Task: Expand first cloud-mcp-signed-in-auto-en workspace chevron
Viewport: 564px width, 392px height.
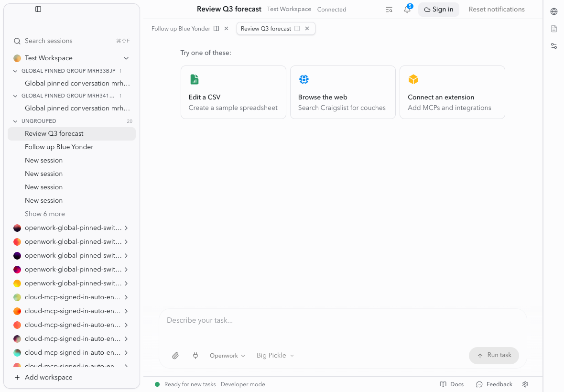Action: (x=126, y=297)
